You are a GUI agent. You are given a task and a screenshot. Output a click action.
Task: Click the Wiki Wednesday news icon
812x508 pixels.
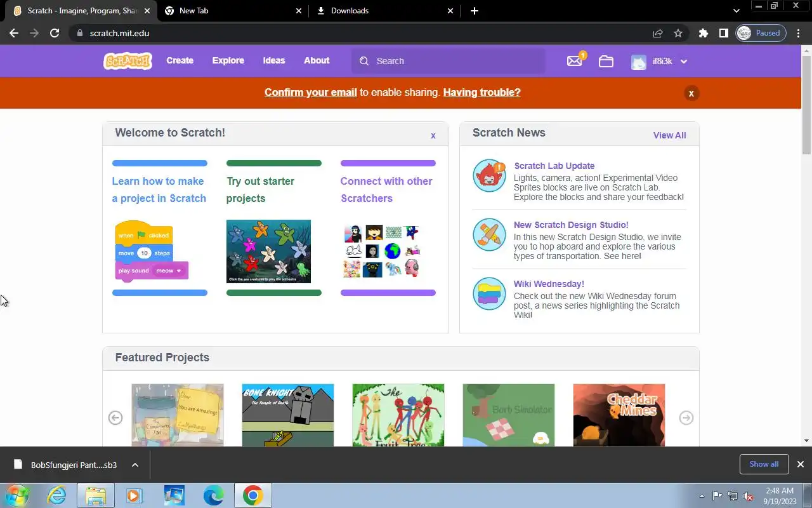[x=489, y=293]
